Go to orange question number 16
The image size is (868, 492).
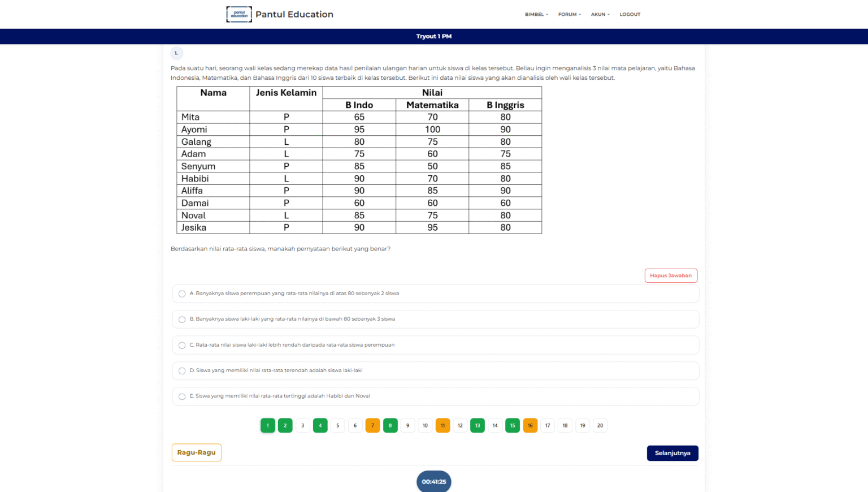click(530, 425)
